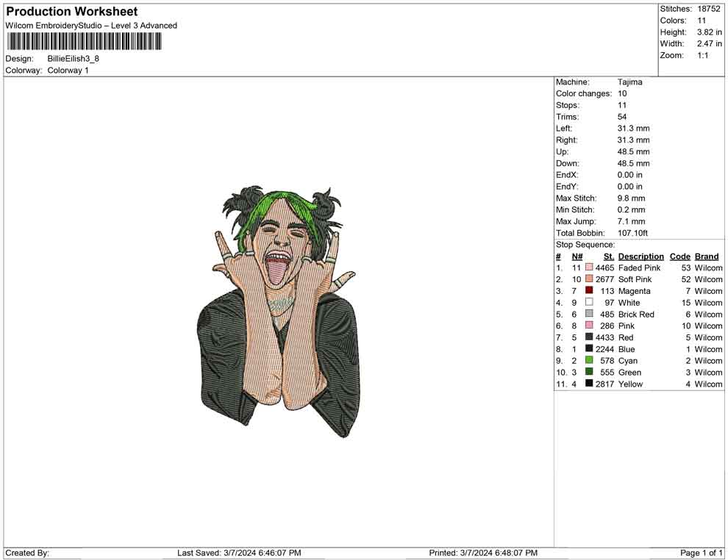Click the barcode under the header

tap(84, 42)
